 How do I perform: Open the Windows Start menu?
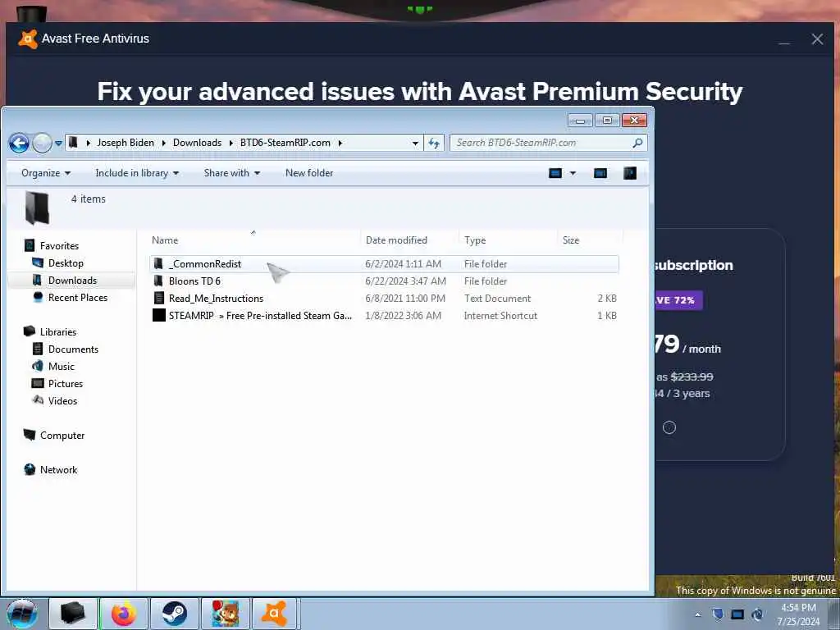tap(22, 614)
